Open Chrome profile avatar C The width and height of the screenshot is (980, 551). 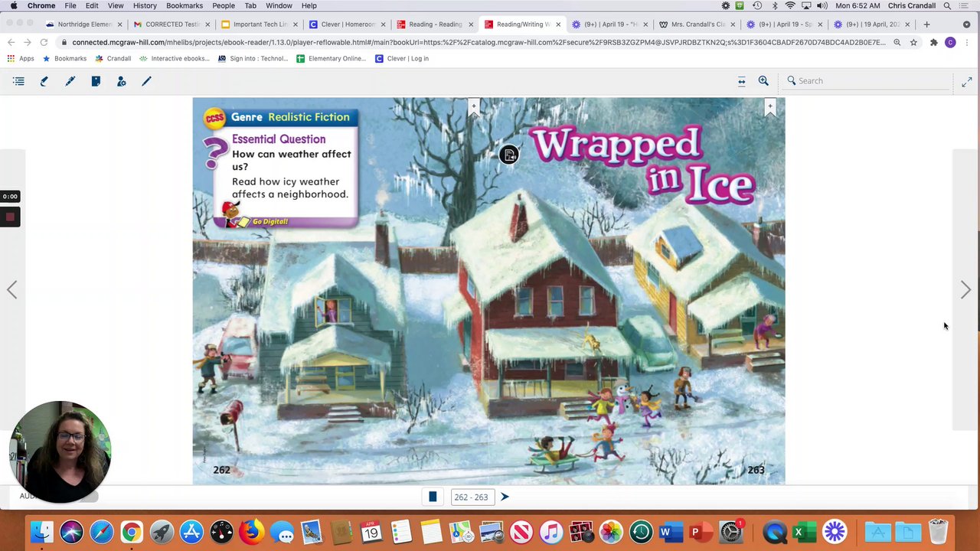coord(950,43)
